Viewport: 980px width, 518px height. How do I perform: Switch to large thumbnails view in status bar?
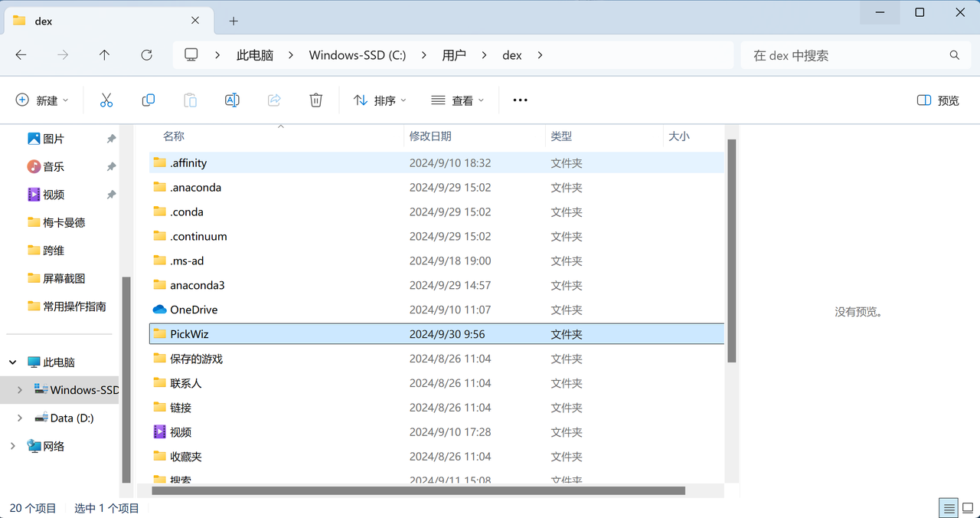click(x=966, y=508)
